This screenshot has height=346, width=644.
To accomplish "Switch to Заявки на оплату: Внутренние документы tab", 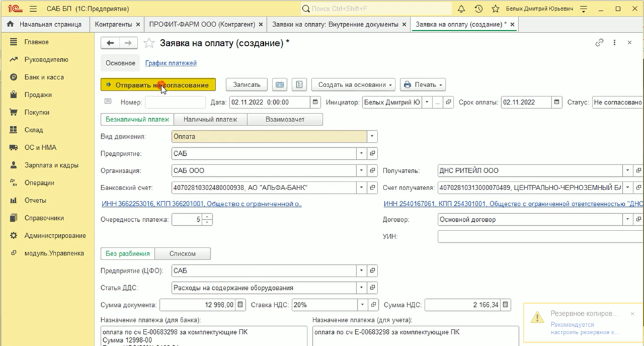I will click(x=335, y=24).
